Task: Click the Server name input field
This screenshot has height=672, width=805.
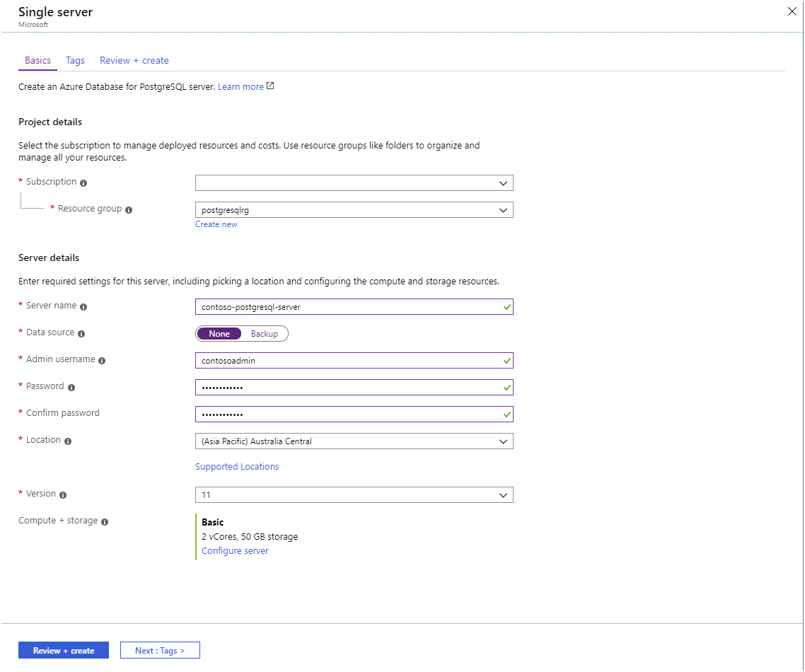Action: 347,307
